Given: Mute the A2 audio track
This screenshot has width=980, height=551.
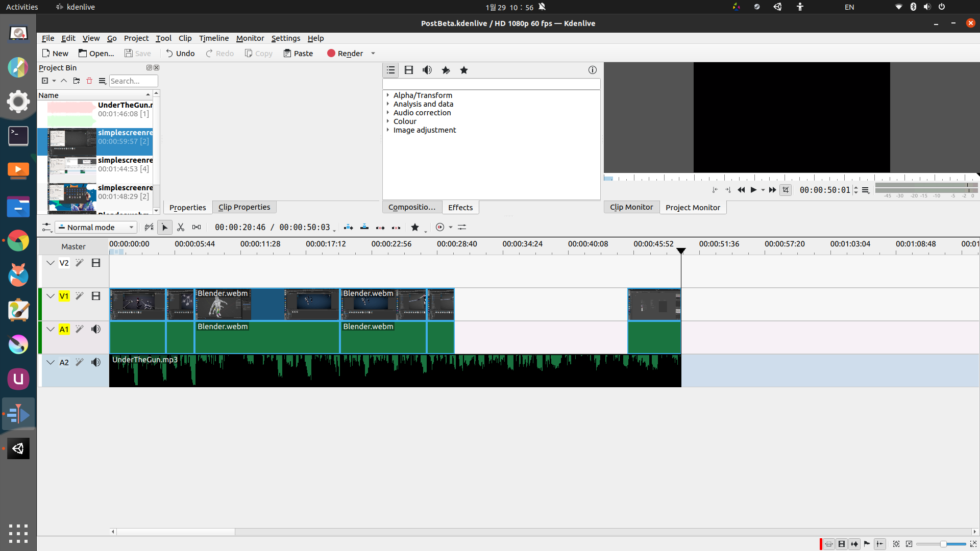Looking at the screenshot, I should pyautogui.click(x=96, y=362).
